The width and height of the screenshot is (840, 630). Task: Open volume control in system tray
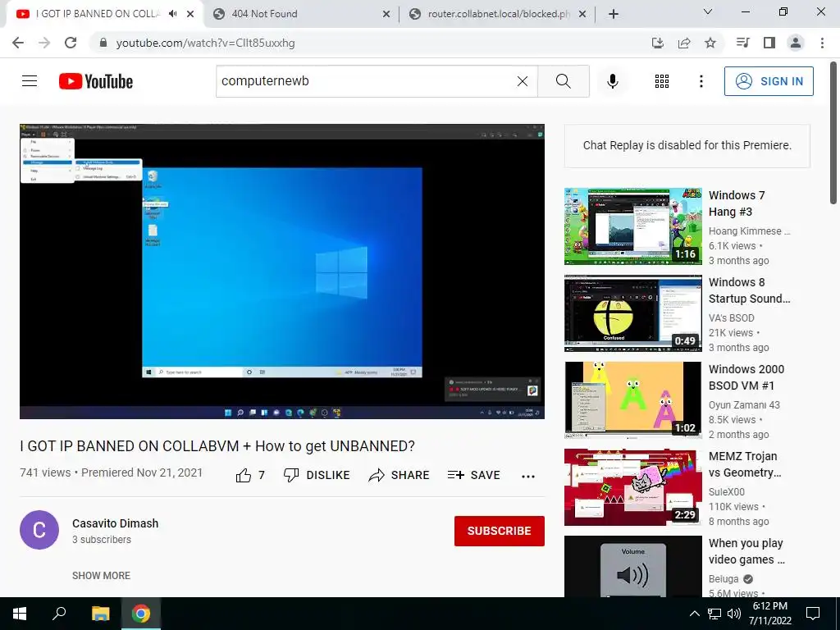tap(734, 614)
